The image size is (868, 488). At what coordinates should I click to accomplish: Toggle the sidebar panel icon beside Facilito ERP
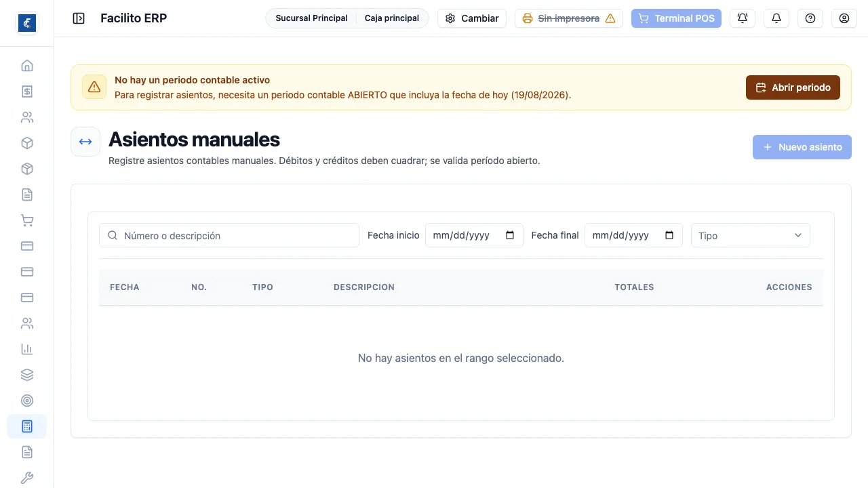coord(79,18)
